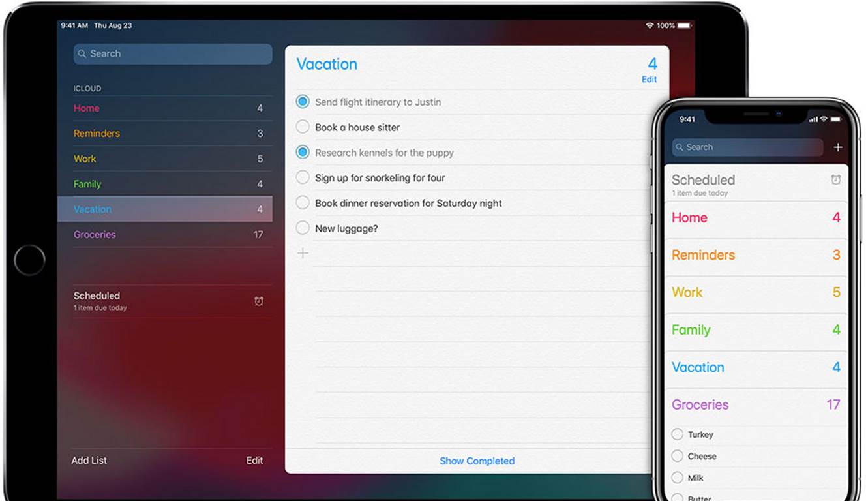Tap the Search field on iPad sidebar

[x=173, y=54]
